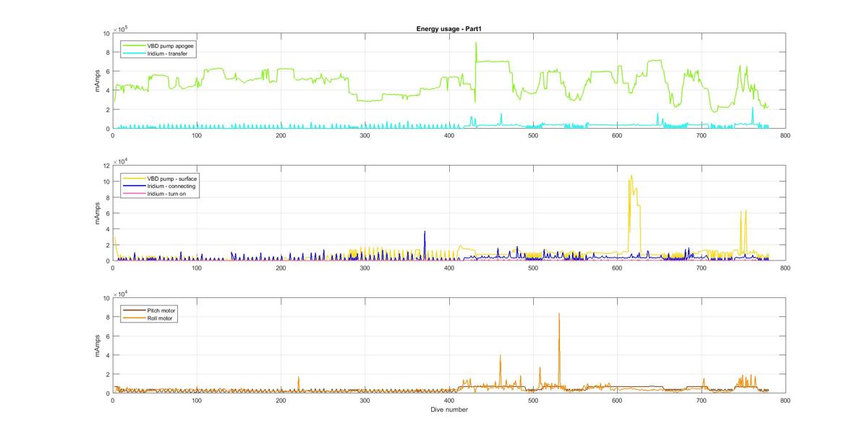Click the 'mAmps' y-axis label of the top plot
Viewport: 868px width, 442px height.
coord(98,81)
